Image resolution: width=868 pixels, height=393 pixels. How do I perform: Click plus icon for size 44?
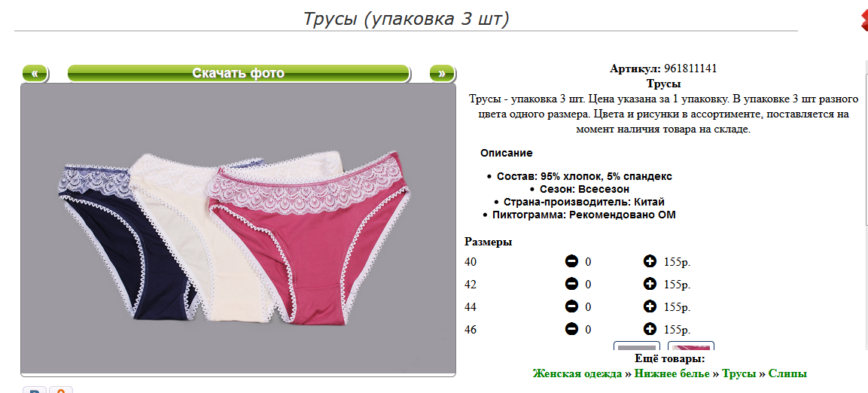650,306
